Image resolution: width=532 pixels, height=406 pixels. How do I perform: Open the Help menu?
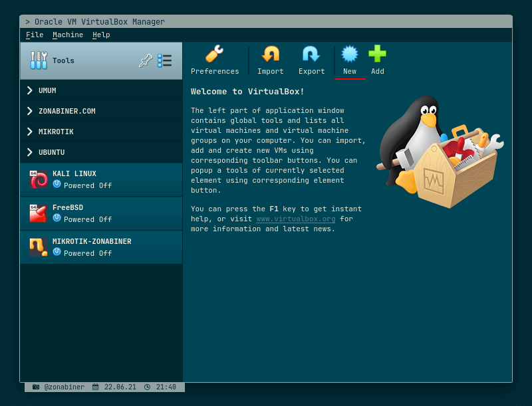click(x=101, y=35)
